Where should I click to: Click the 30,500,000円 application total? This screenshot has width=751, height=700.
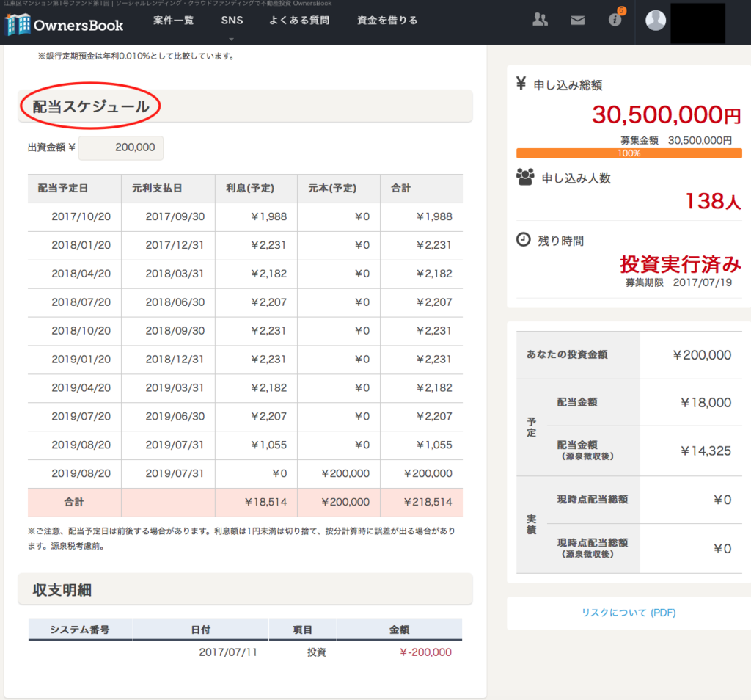(x=666, y=115)
